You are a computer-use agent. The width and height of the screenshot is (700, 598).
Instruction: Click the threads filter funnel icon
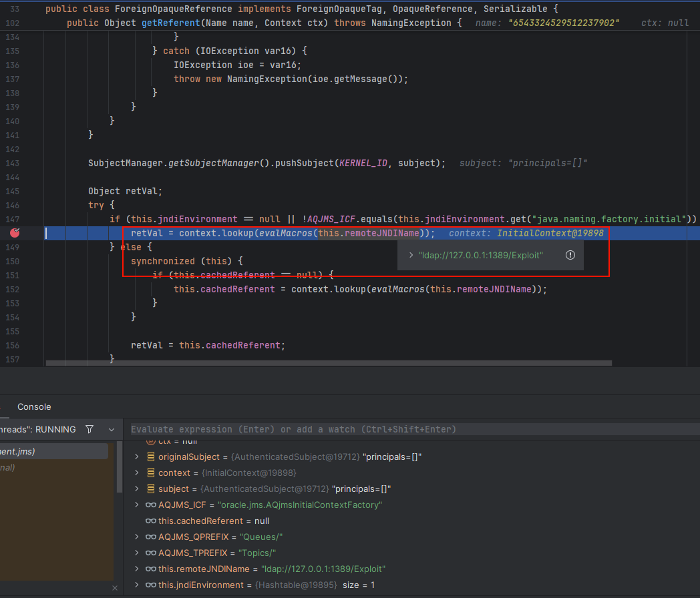(90, 429)
